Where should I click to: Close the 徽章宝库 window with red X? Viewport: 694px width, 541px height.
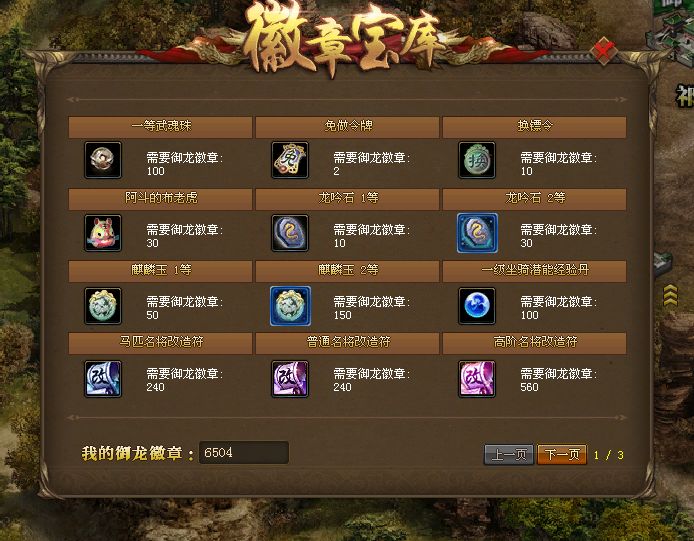[604, 51]
